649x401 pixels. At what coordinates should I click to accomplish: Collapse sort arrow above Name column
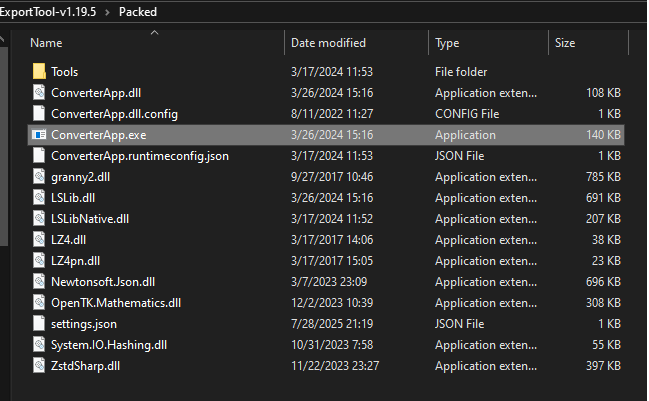(154, 32)
